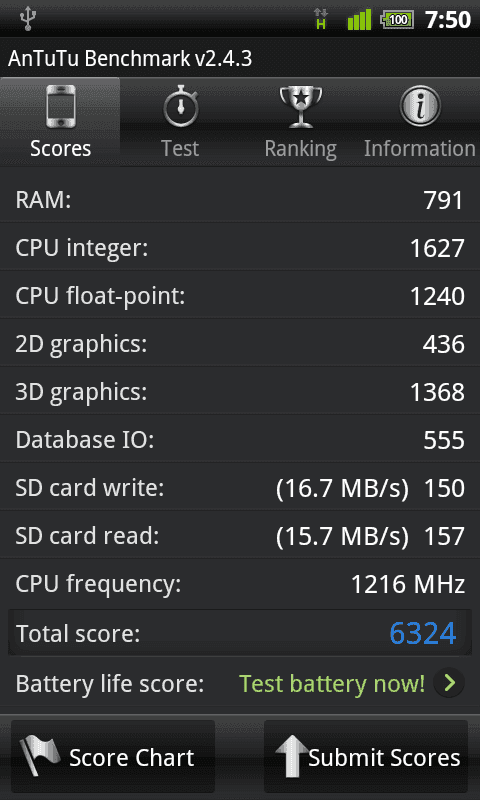The width and height of the screenshot is (480, 800).
Task: Select the 3D graphics score row
Action: [x=240, y=392]
